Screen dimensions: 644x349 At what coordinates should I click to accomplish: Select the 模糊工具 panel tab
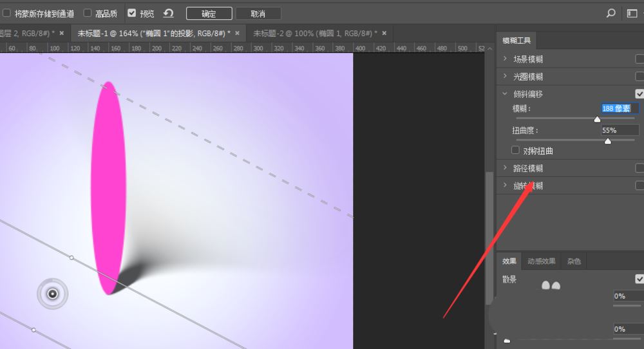coord(516,41)
